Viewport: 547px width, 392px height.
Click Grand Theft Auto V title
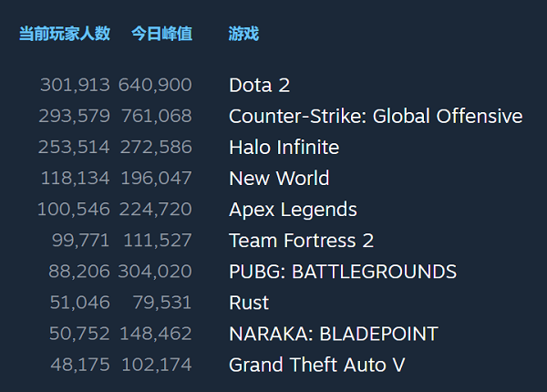(x=316, y=365)
